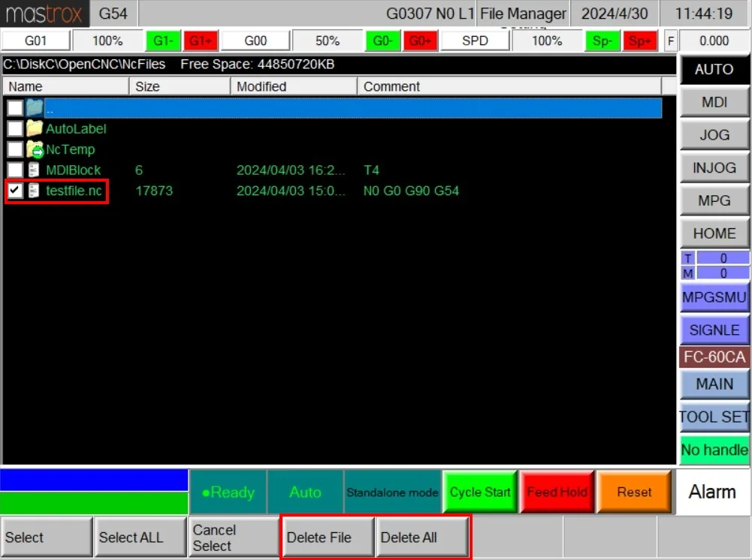Viewport: 752px width, 560px height.
Task: Switch to AUTO mode
Action: coord(714,70)
